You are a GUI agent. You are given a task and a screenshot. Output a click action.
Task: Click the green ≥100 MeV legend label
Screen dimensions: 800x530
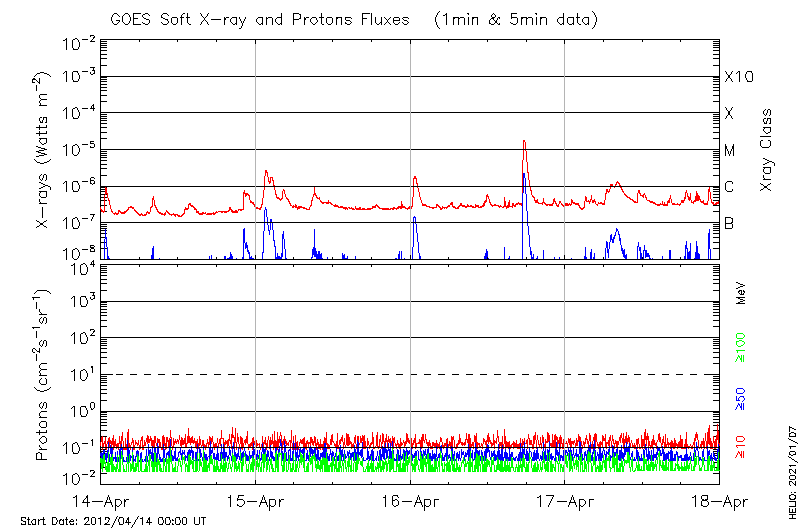pos(741,347)
